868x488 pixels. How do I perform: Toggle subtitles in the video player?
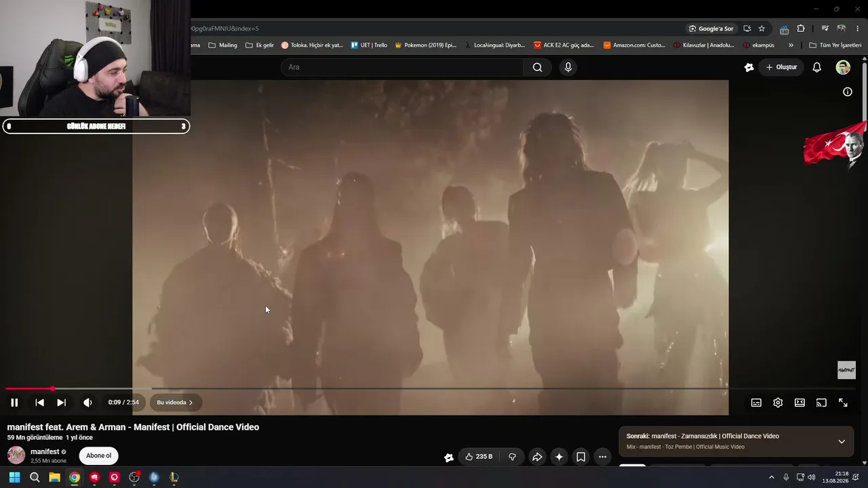[x=756, y=403]
